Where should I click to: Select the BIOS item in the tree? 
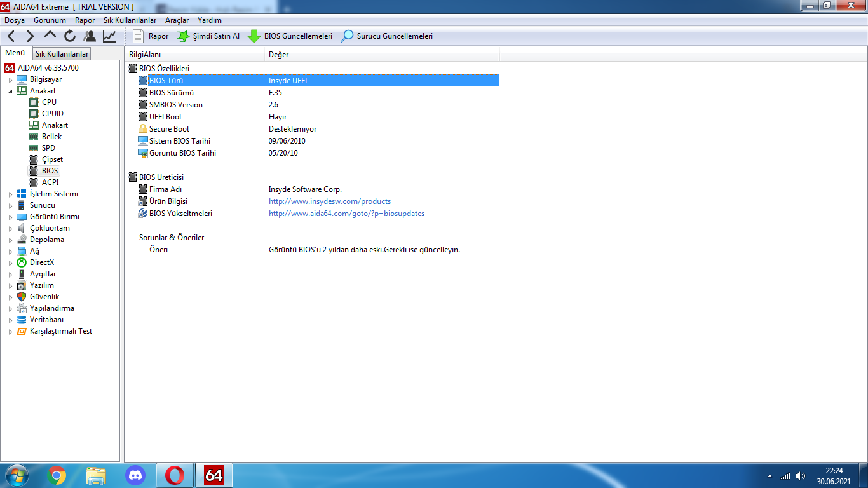(x=44, y=171)
